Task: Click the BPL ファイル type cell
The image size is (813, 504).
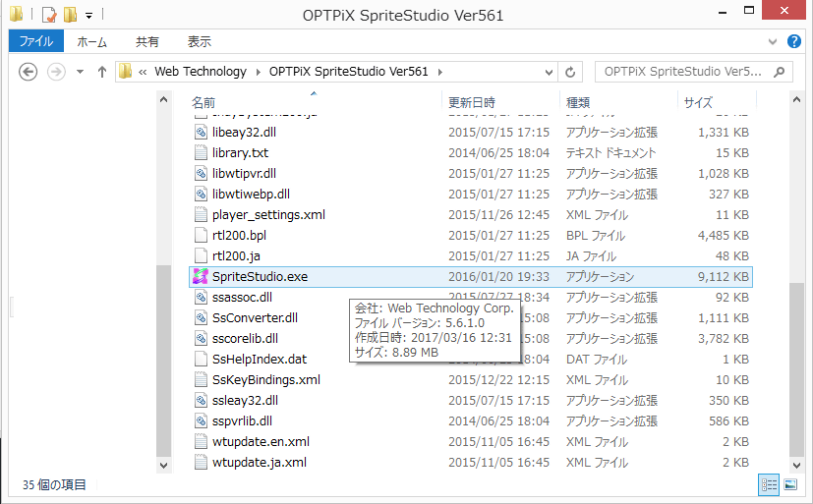Action: (x=595, y=236)
